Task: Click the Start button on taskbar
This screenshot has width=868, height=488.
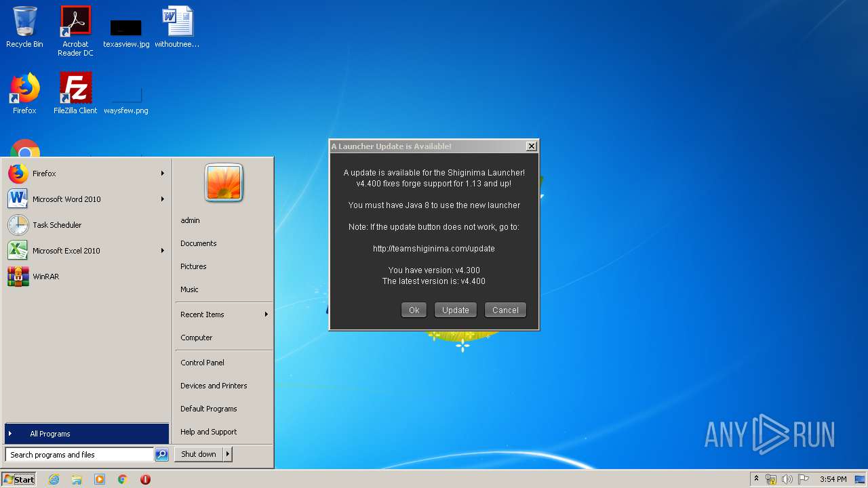Action: coord(20,479)
